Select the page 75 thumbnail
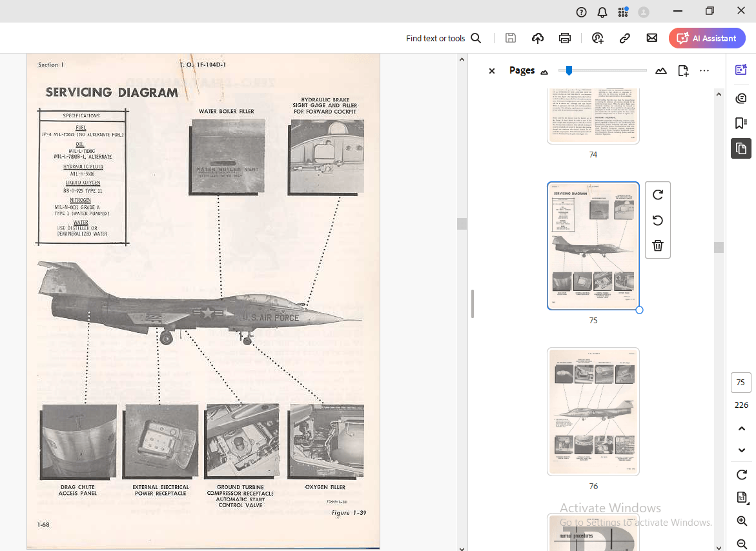756x551 pixels. click(x=593, y=246)
